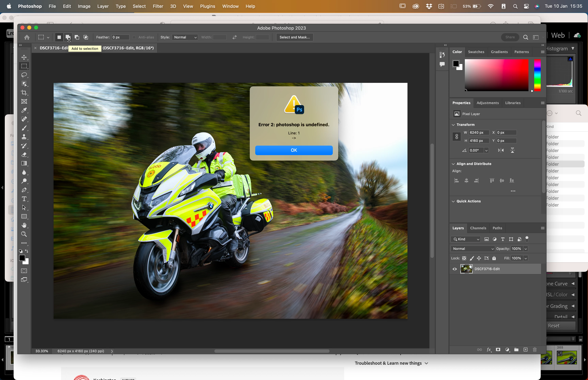Click the Hand tool

24,225
